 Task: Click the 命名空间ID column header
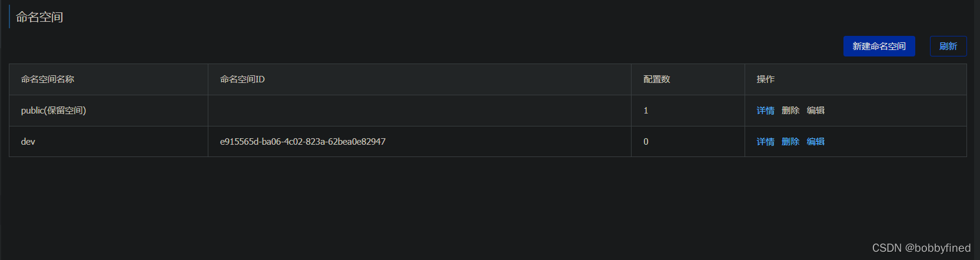click(x=242, y=79)
